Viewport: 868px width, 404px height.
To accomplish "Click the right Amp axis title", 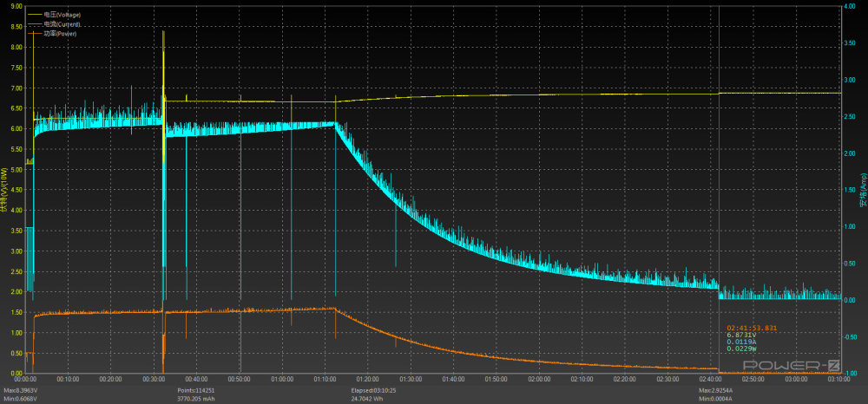I will pyautogui.click(x=863, y=190).
